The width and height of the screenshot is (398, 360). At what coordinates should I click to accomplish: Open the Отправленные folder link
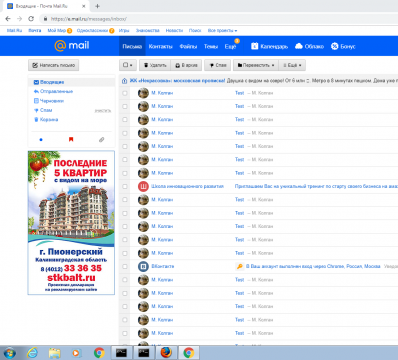click(56, 91)
